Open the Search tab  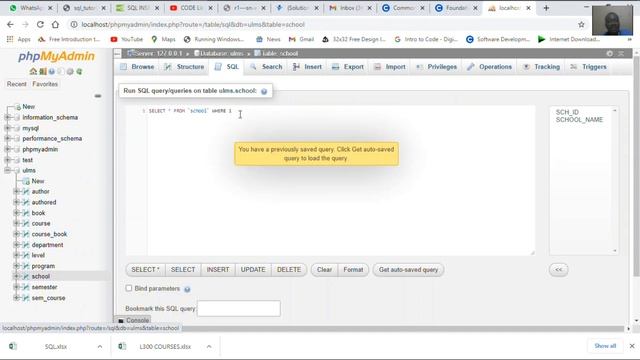[x=267, y=67]
